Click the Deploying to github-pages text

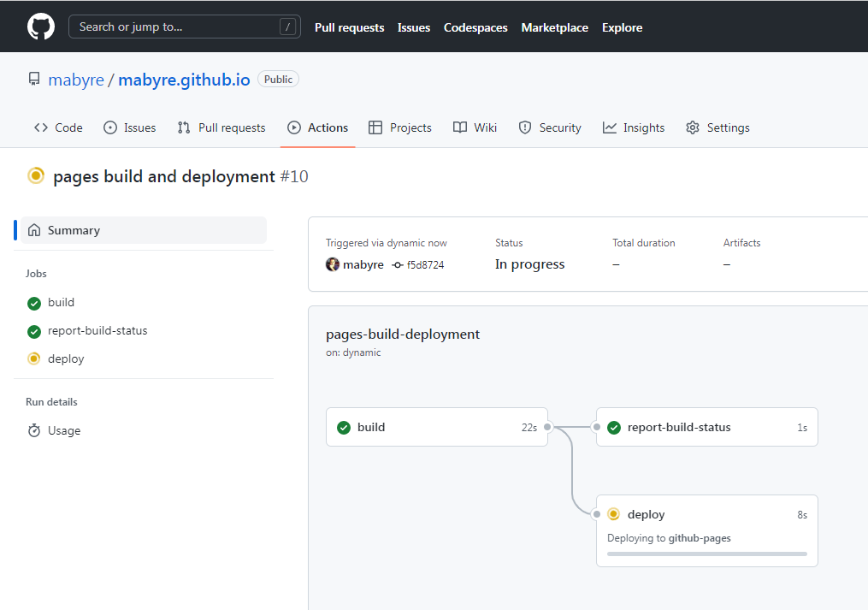(669, 538)
